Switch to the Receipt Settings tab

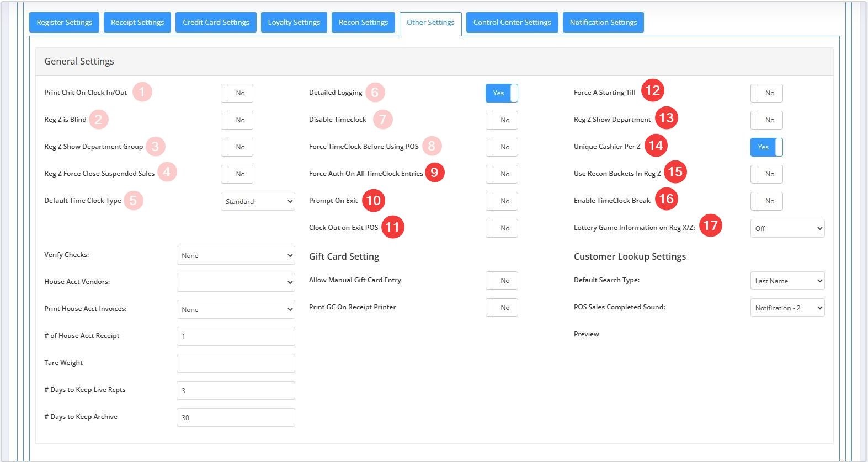tap(137, 23)
